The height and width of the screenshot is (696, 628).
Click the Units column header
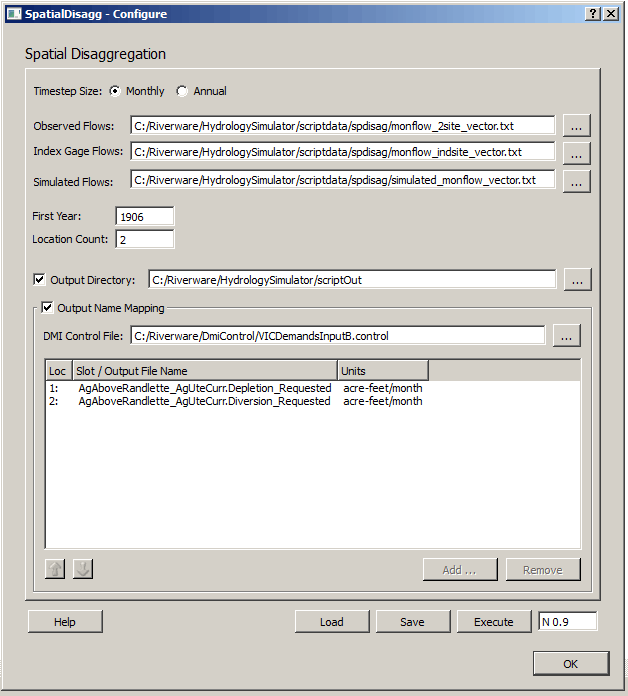click(x=383, y=371)
